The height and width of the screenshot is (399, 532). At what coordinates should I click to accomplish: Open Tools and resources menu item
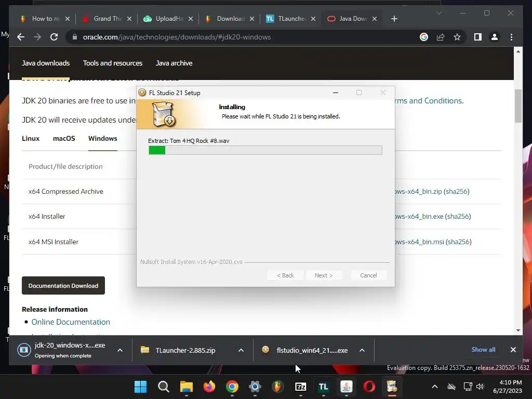(113, 63)
